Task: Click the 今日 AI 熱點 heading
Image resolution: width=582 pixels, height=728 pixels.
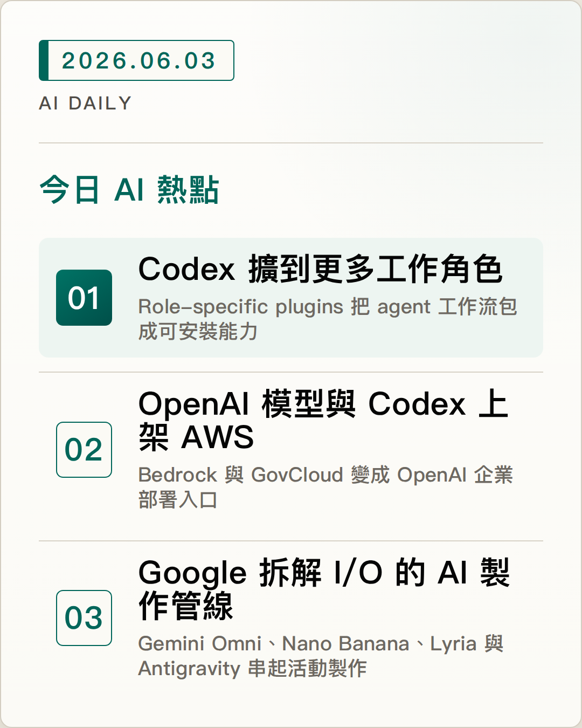Action: click(129, 190)
